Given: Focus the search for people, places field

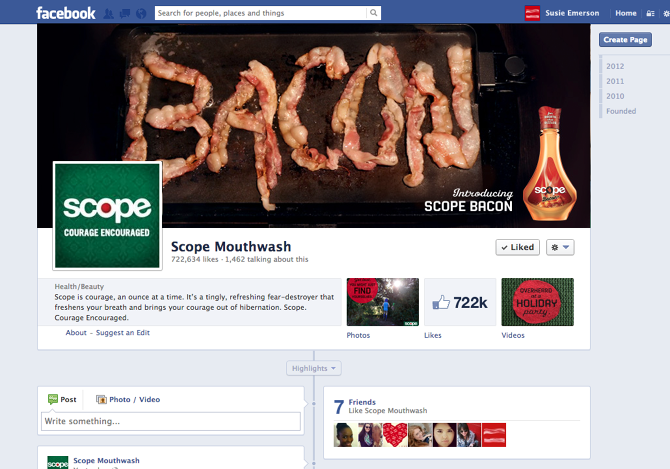Looking at the screenshot, I should pos(260,13).
